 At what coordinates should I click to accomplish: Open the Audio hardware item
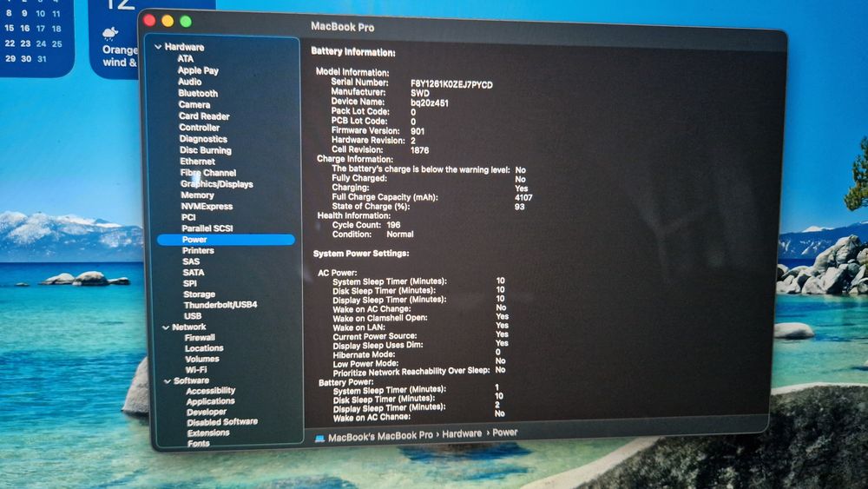[189, 82]
